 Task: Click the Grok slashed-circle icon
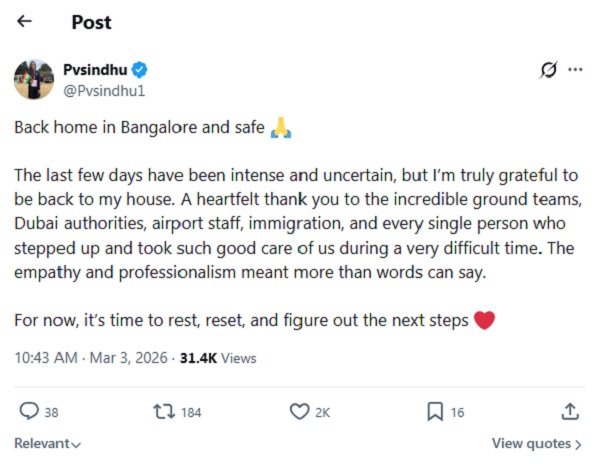pos(548,70)
